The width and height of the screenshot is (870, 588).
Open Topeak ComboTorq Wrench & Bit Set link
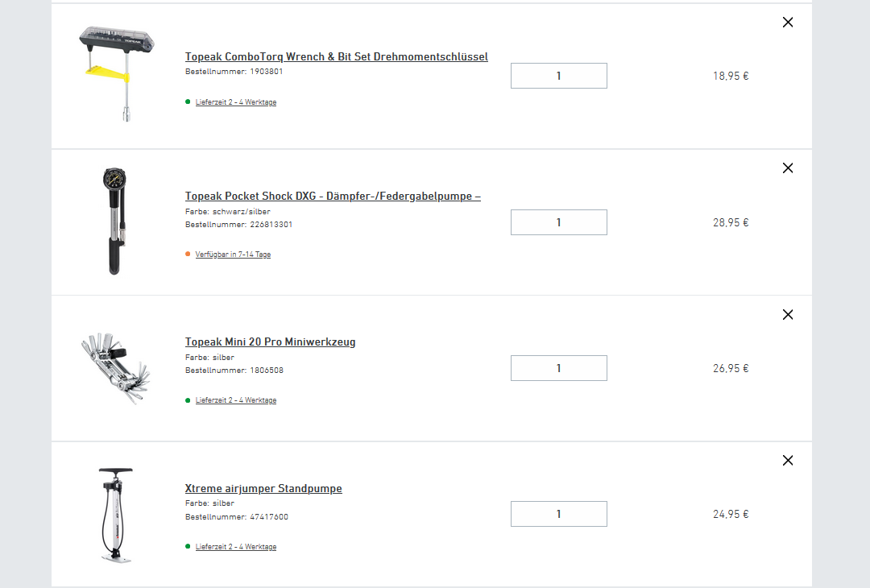336,57
